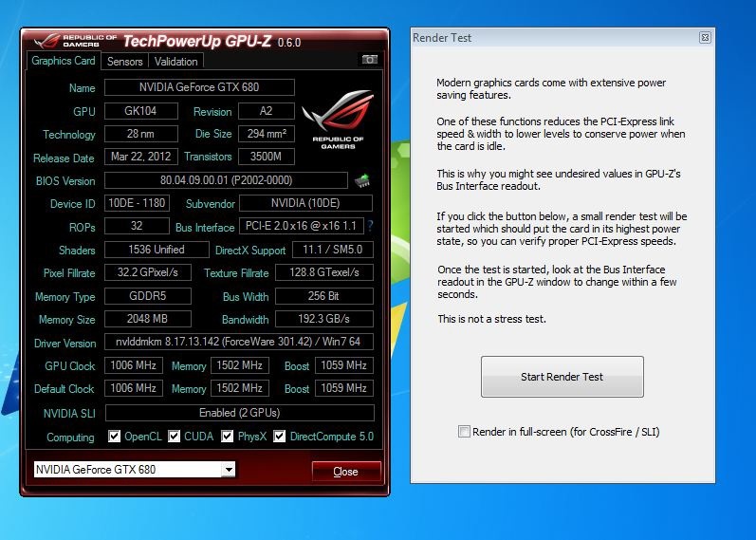Click the Render Test window title
Screen dimensions: 756x540
[x=442, y=38]
